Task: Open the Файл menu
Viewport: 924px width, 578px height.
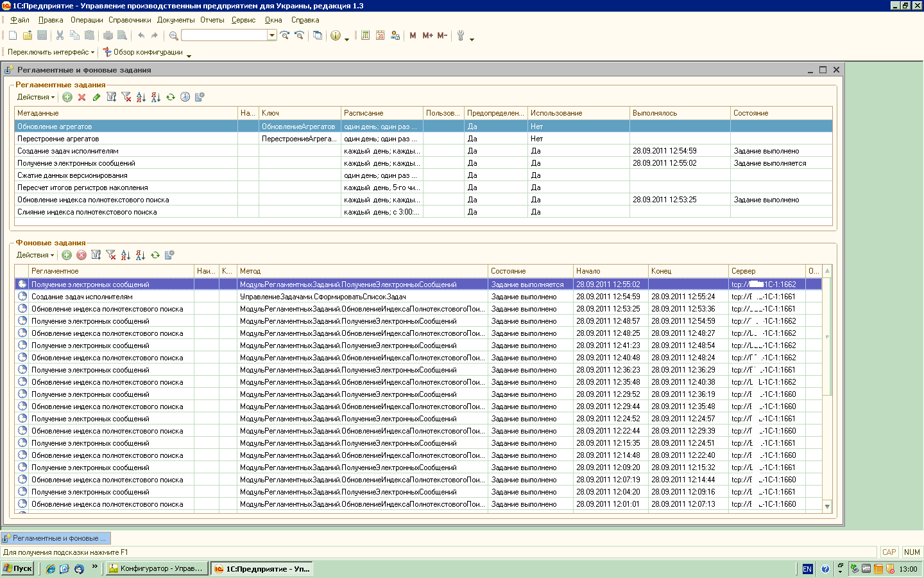Action: (x=19, y=20)
